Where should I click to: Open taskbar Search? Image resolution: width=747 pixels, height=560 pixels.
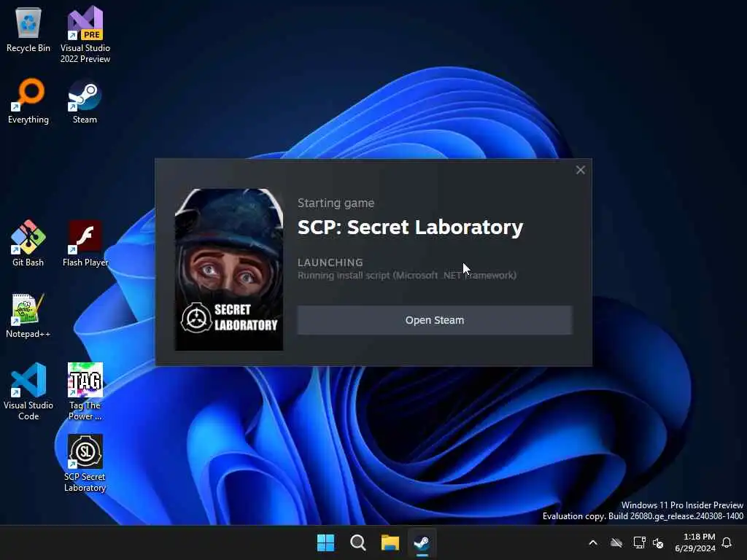coord(357,542)
